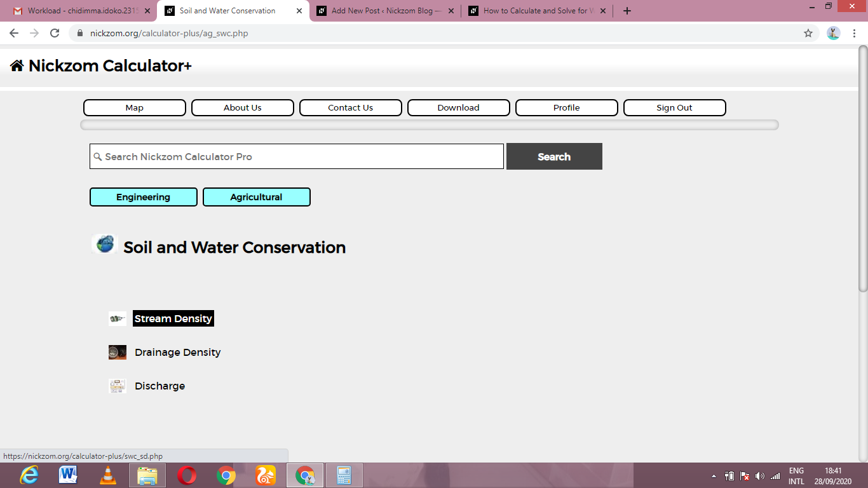Open the Profile page

[567, 108]
